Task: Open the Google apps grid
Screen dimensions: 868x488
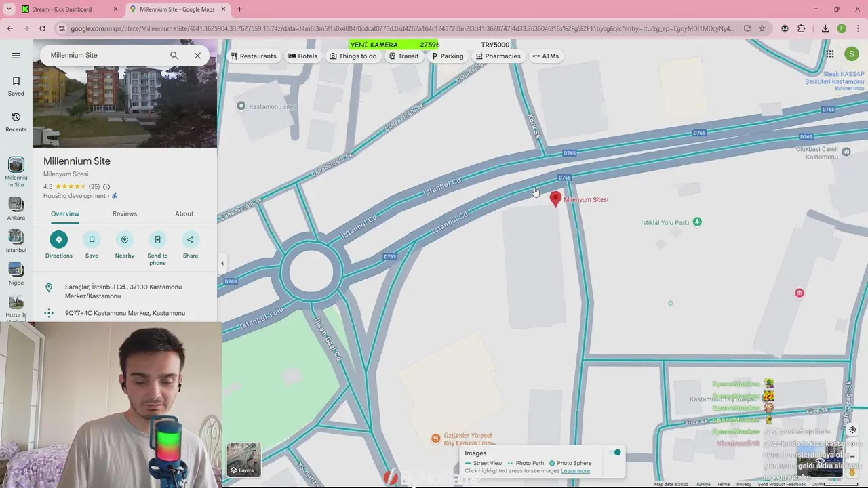Action: (x=830, y=54)
